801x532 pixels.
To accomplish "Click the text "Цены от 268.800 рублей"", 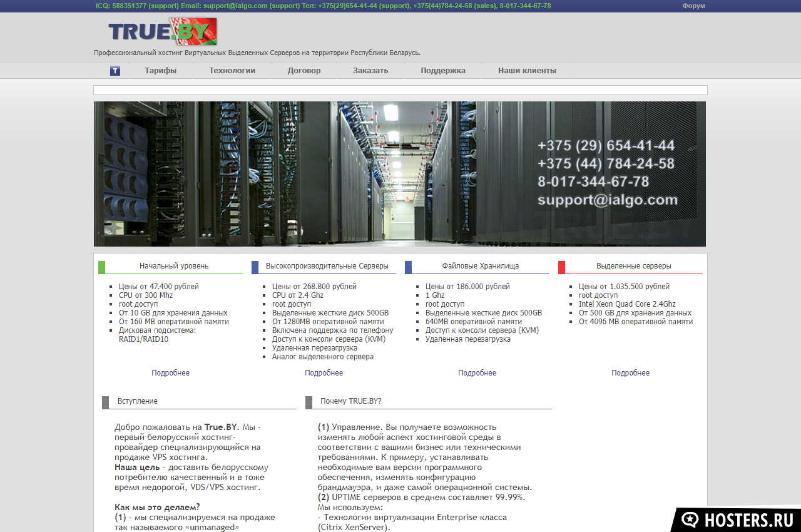I will [314, 287].
